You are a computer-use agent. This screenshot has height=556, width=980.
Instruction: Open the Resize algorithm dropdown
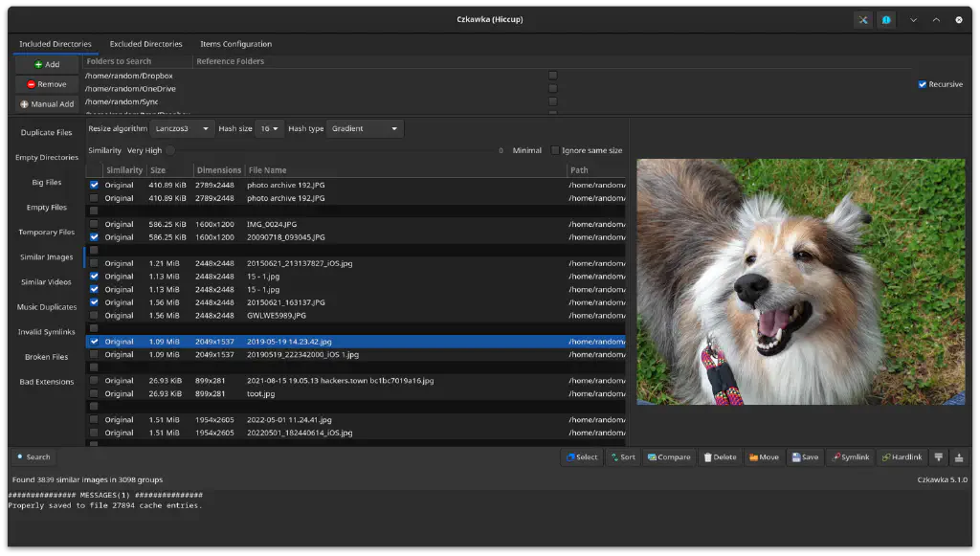click(x=181, y=128)
